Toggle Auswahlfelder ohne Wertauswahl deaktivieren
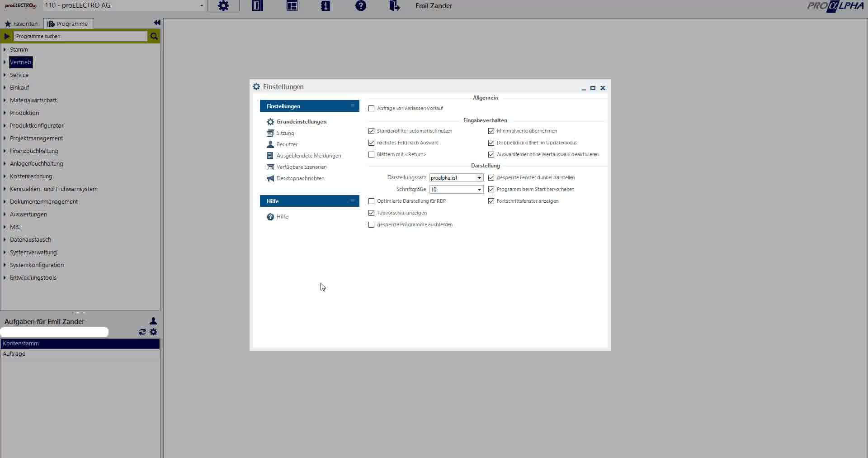868x458 pixels. [491, 155]
